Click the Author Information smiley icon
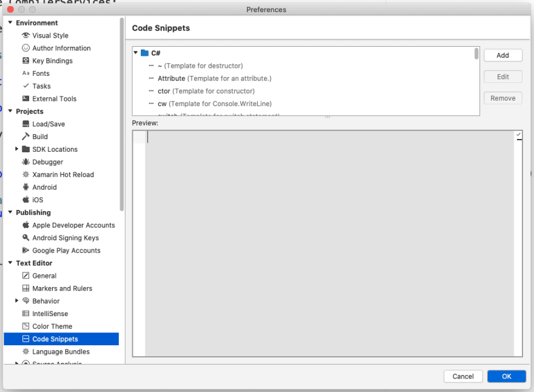Viewport: 534px width, 392px height. pyautogui.click(x=25, y=48)
